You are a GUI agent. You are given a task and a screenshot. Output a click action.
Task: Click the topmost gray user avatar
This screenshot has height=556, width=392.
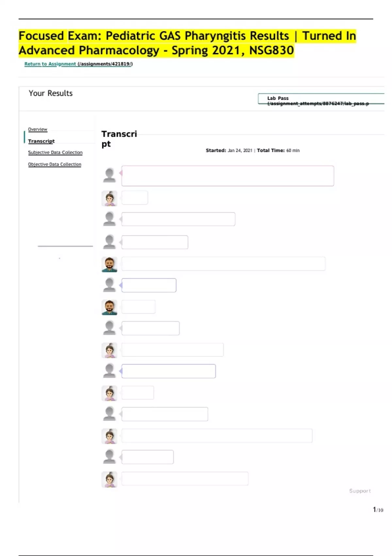coord(109,175)
